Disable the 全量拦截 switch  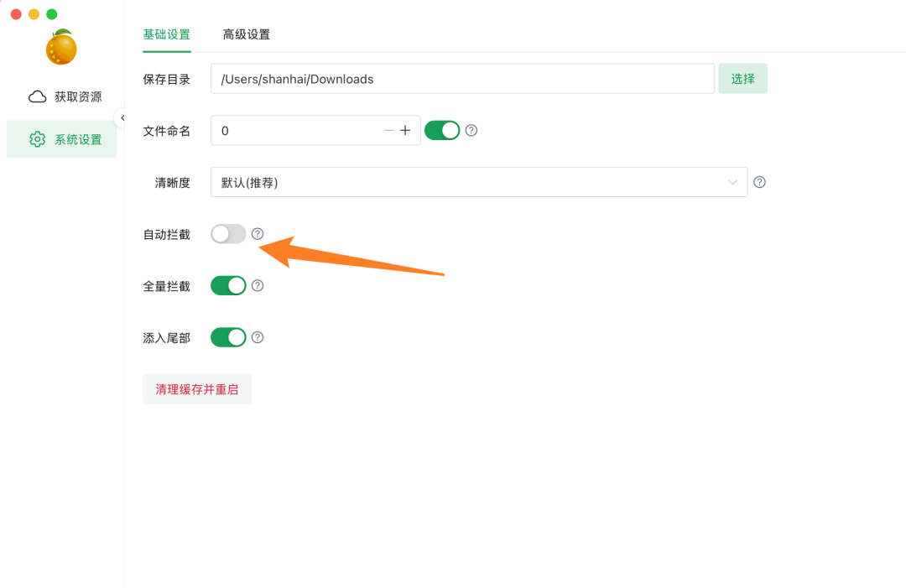(x=228, y=285)
